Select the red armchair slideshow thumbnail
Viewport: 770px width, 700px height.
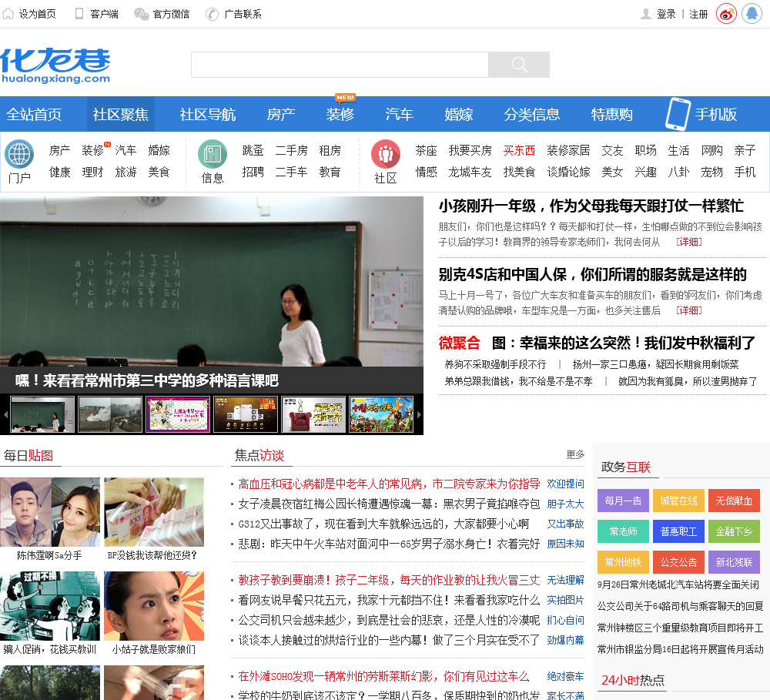click(x=314, y=414)
